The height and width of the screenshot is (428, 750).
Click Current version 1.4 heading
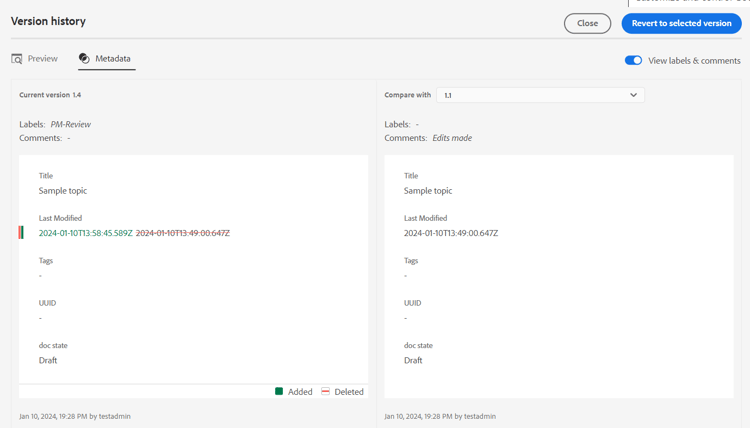50,95
